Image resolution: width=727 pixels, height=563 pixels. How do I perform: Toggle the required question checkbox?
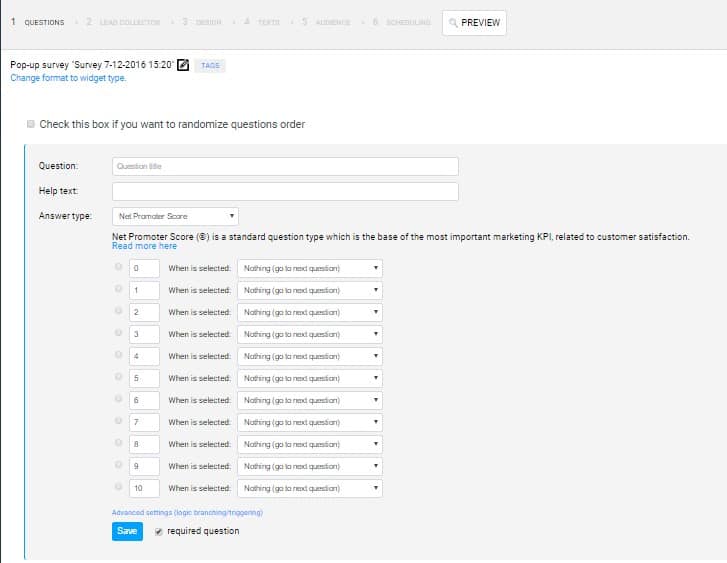157,531
